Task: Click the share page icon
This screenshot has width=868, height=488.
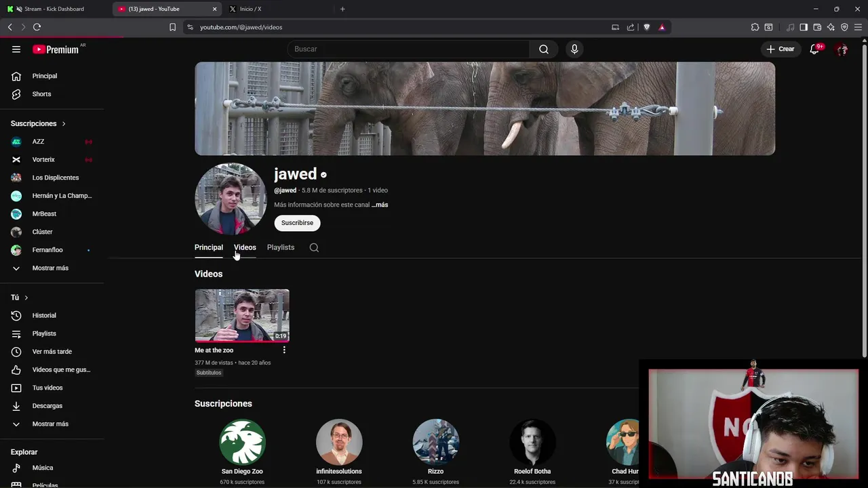Action: coord(631,27)
